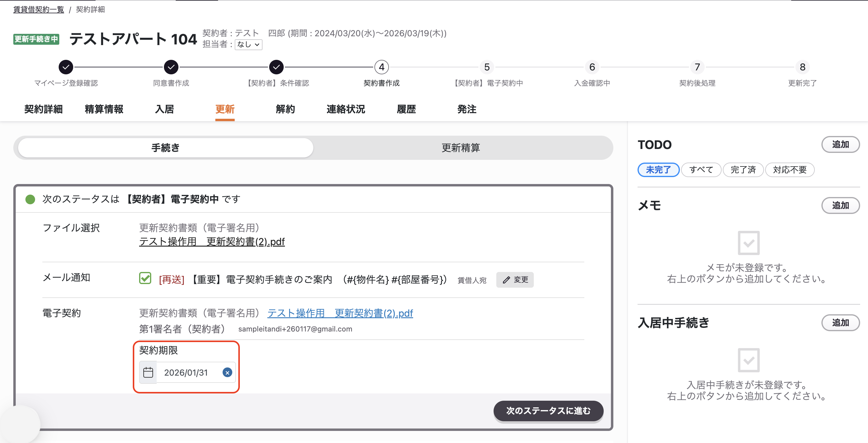
Task: Add 入居中手続き with 追加 button
Action: (840, 323)
